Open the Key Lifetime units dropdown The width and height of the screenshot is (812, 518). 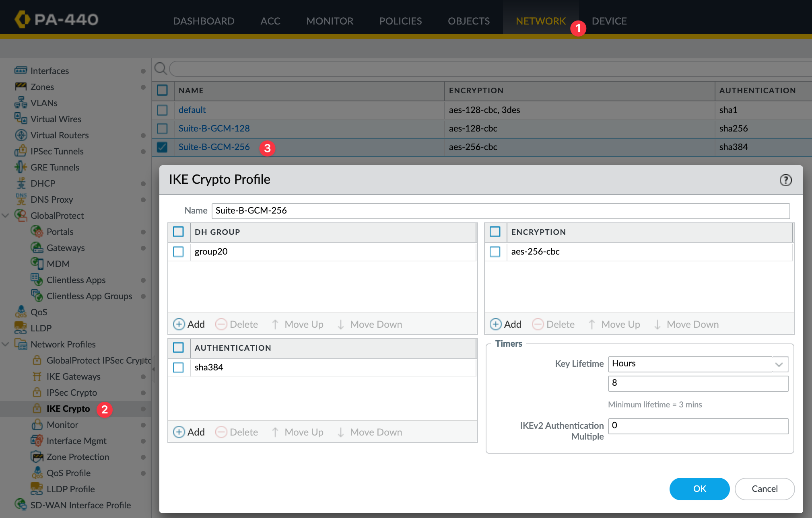point(779,364)
